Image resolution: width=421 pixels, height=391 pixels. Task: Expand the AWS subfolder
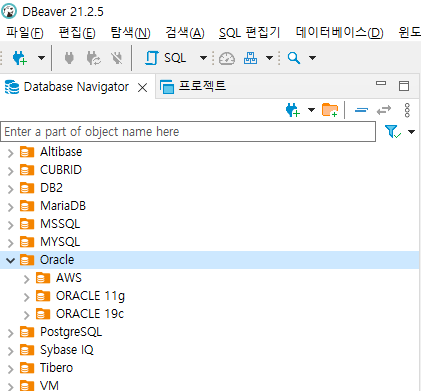click(26, 279)
